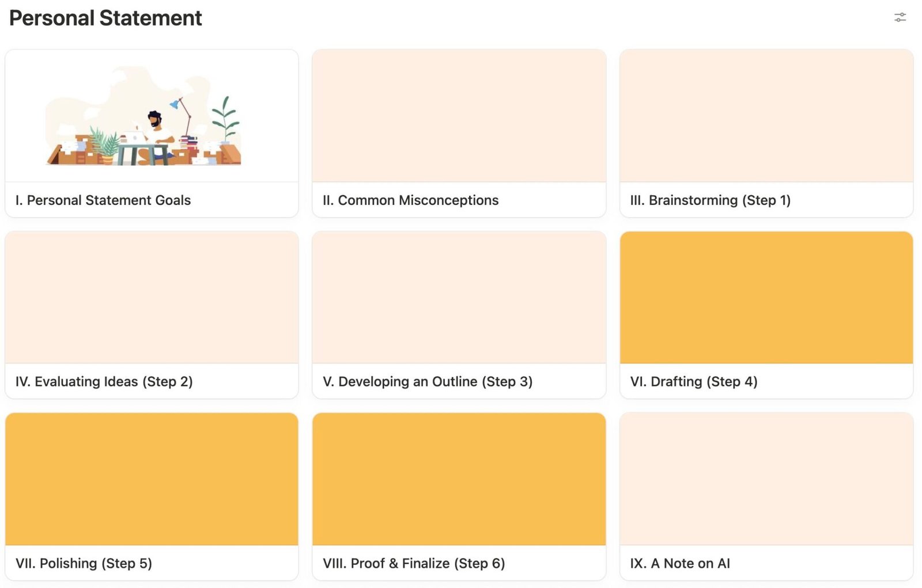Open the orange Polishing (Step 5) cover
Image resolution: width=922 pixels, height=588 pixels.
click(152, 479)
